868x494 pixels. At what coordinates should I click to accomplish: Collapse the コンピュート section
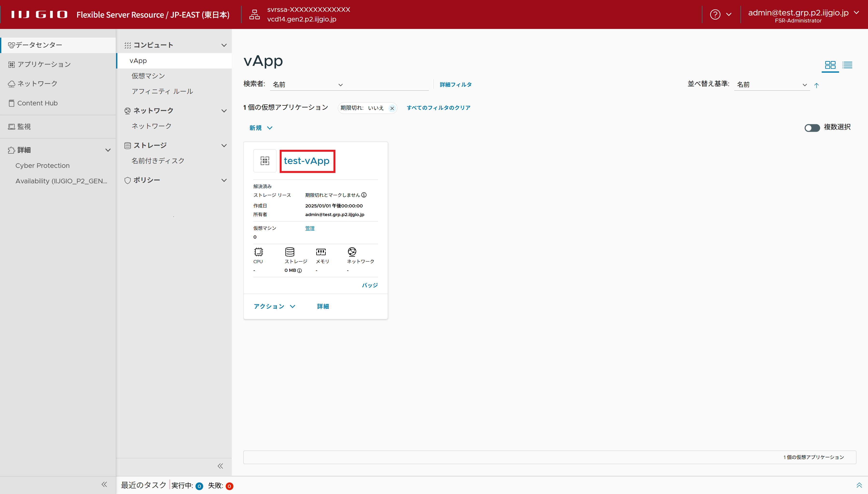[x=224, y=45]
